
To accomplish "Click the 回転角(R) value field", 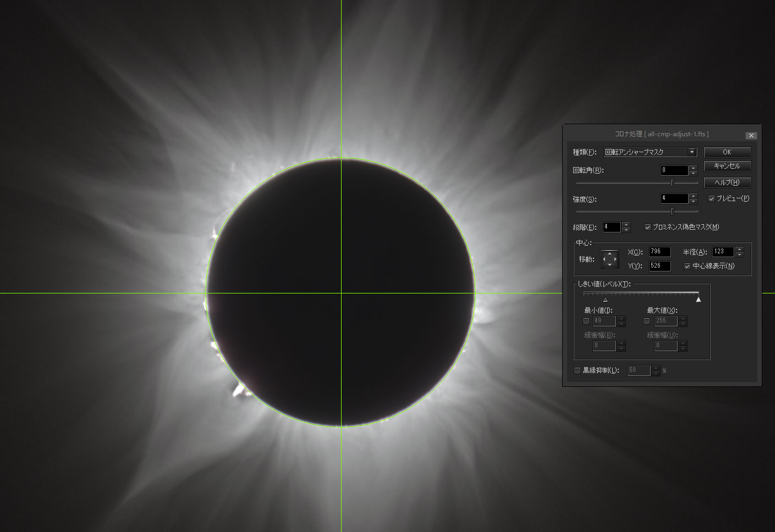I will (x=674, y=170).
